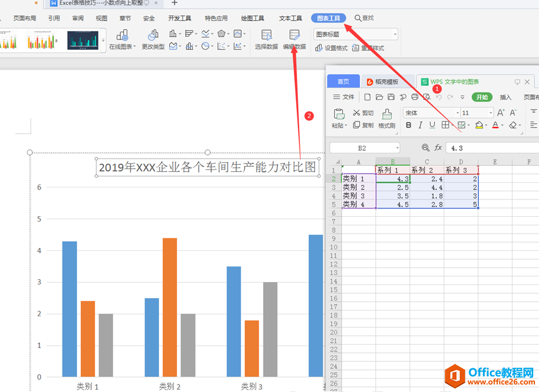Click the formula bar showing 4.3
The height and width of the screenshot is (392, 539).
point(492,148)
